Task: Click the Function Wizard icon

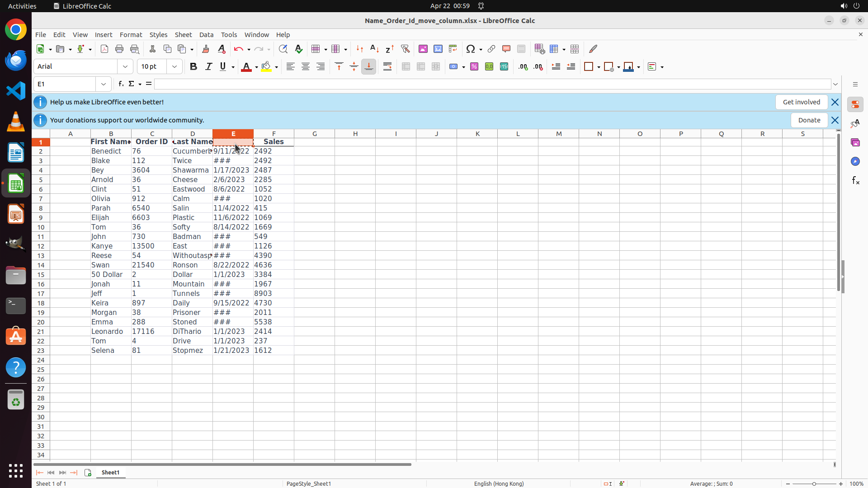Action: [121, 84]
